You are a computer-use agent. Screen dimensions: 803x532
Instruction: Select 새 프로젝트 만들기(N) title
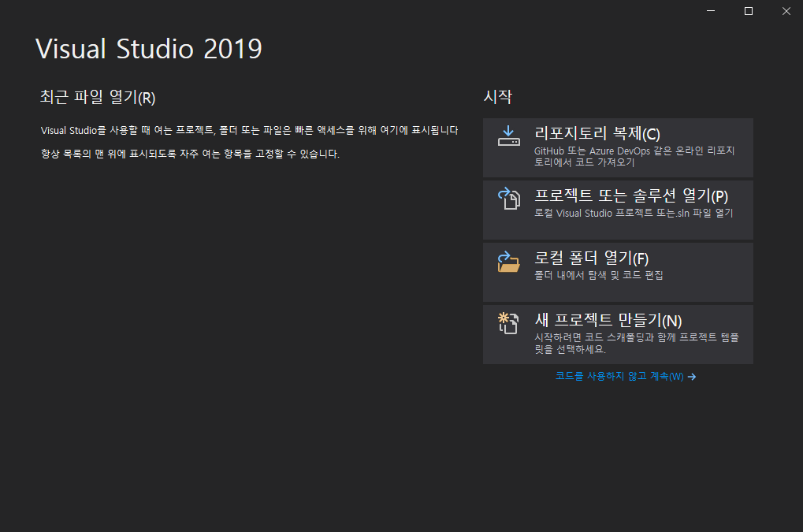[x=608, y=320]
